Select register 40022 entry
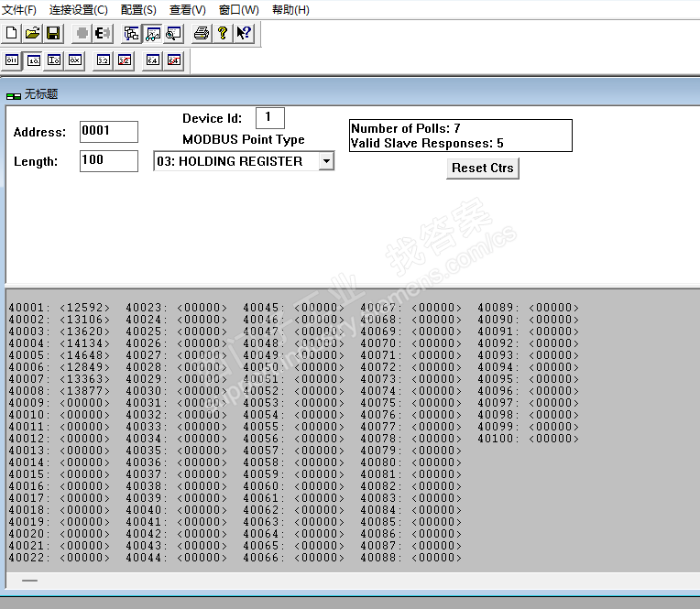This screenshot has width=700, height=609. [59, 558]
